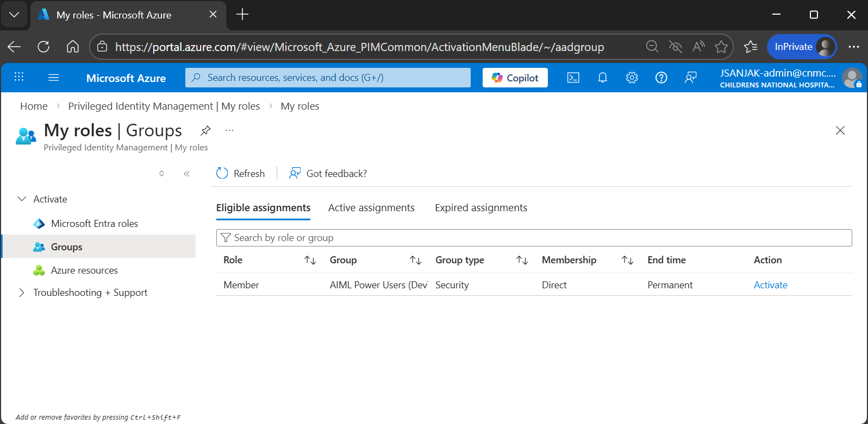Go to the browser home page
868x424 pixels.
(73, 47)
